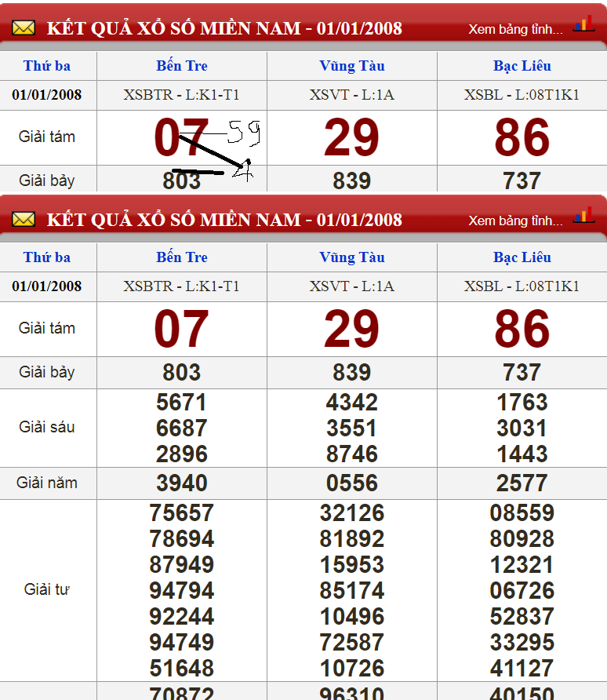Click Giải tư number 75657
This screenshot has width=607, height=700.
point(181,513)
